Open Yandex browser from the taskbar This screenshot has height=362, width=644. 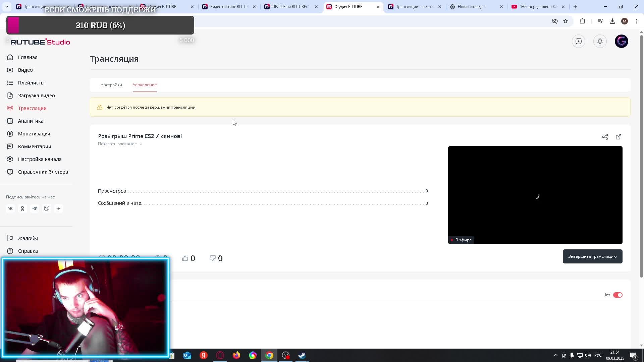tap(204, 355)
